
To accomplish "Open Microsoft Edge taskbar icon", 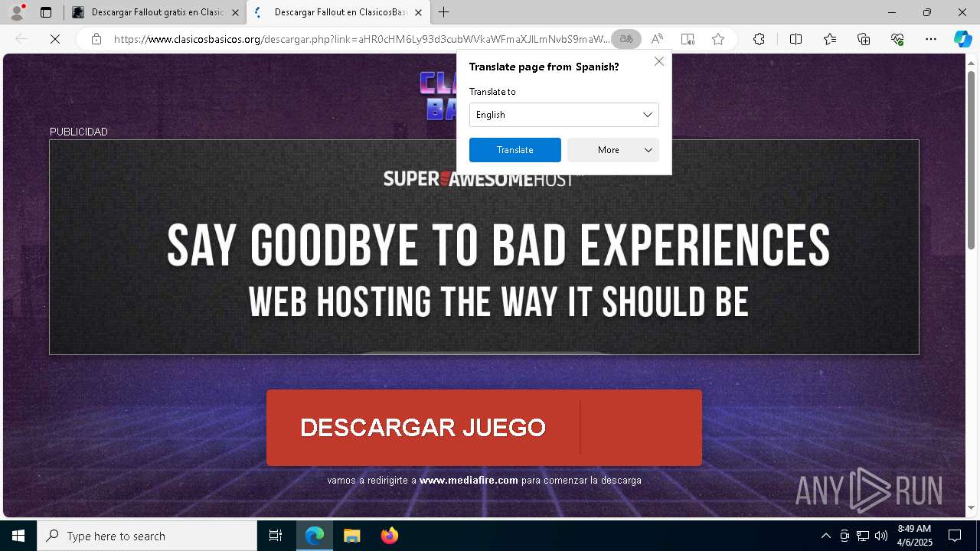I will (x=315, y=536).
